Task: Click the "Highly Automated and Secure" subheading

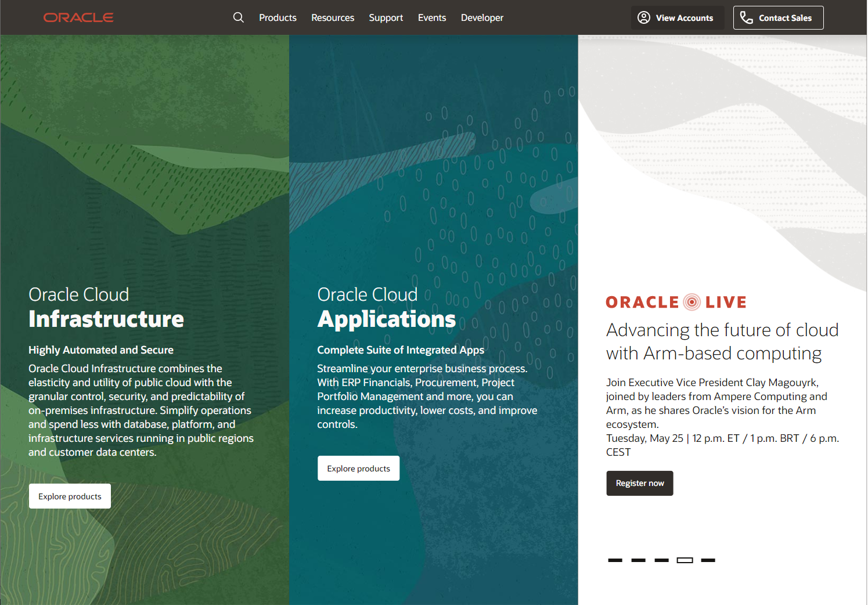Action: tap(101, 350)
